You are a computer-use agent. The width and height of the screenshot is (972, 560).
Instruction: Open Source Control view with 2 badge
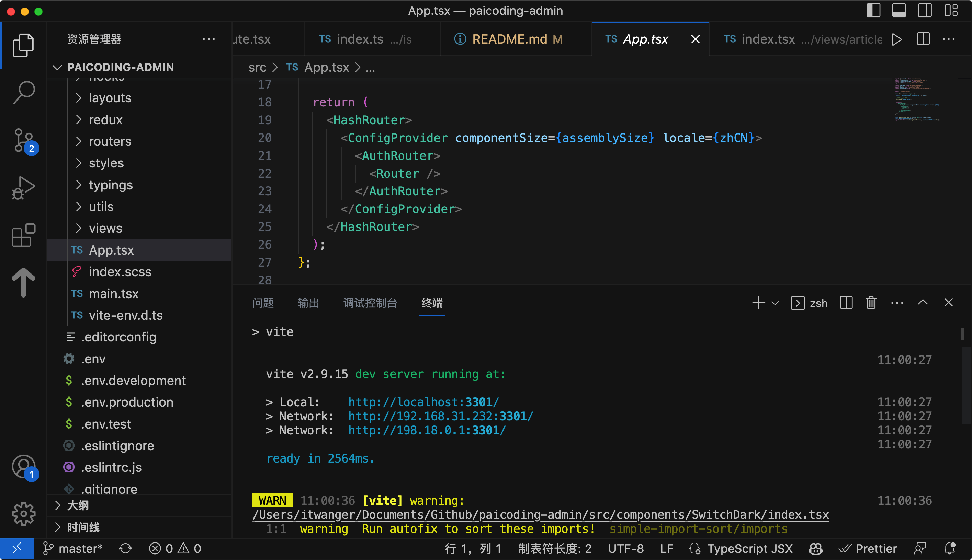[x=23, y=140]
